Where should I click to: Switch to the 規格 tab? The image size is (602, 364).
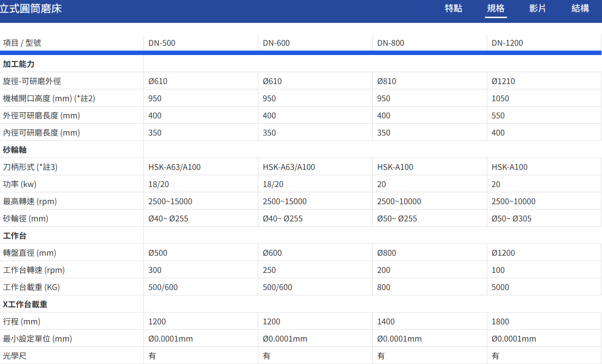496,8
